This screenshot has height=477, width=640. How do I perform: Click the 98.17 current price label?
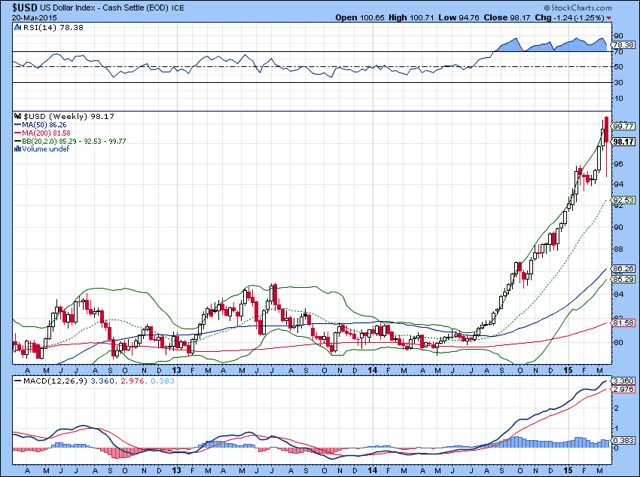(x=624, y=142)
